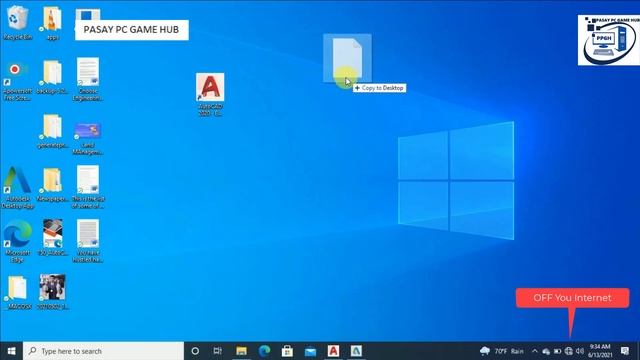Screen dimensions: 640x360
Task: Open the AutoCAD 2020 desktop shortcut
Action: point(210,94)
